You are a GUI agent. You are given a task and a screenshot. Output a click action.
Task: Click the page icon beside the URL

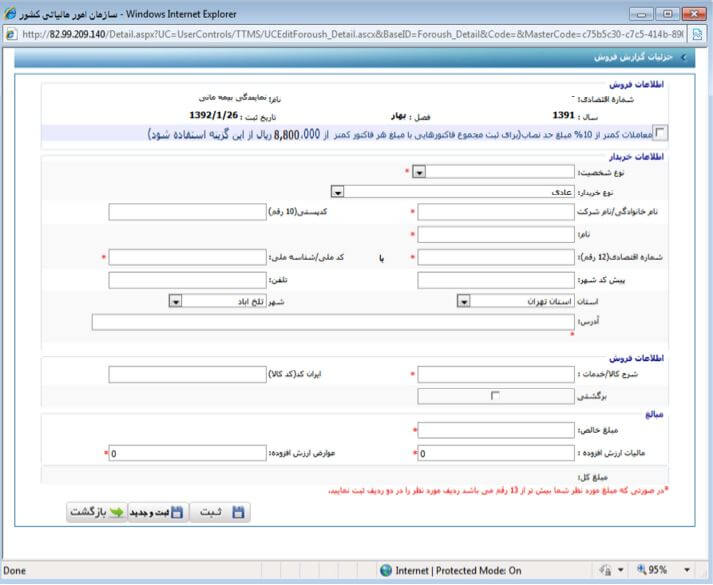[11, 35]
